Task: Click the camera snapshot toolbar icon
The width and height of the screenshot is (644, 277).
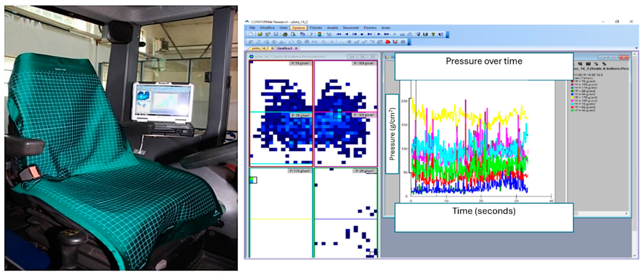Action: pos(403,42)
